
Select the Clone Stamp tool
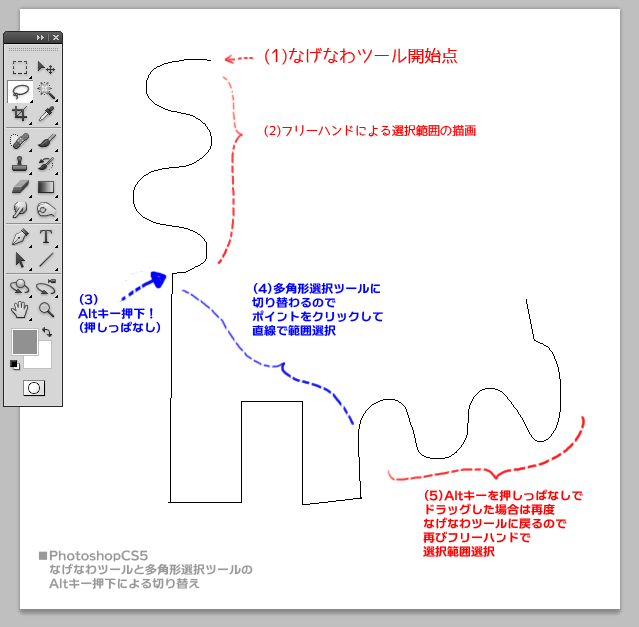tap(20, 164)
